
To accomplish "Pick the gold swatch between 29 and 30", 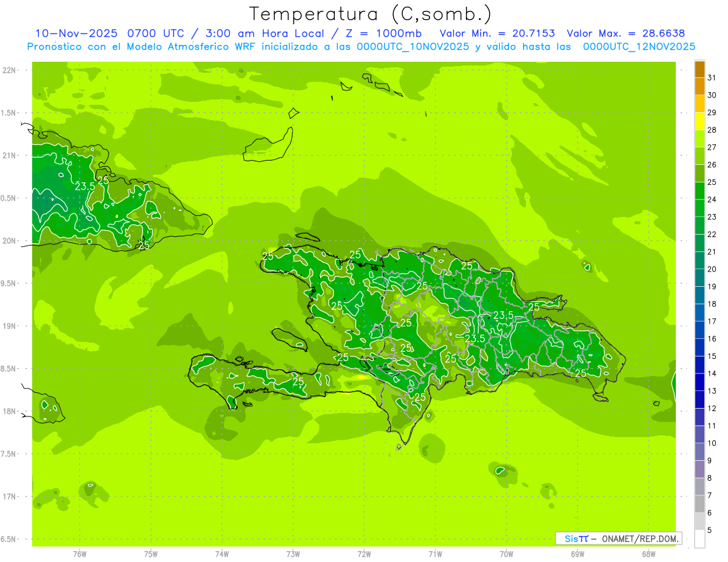I will tap(699, 104).
